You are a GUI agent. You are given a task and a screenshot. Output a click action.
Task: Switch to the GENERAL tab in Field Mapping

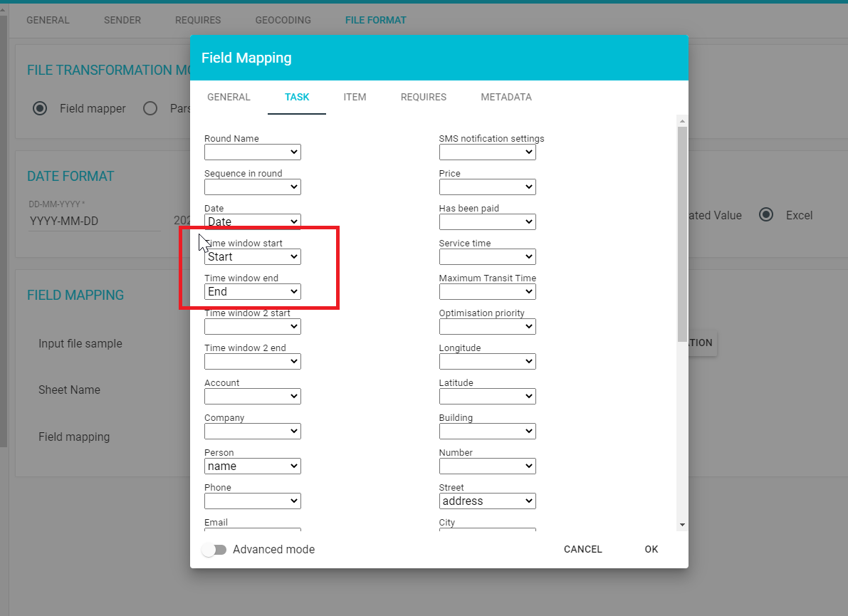tap(229, 97)
